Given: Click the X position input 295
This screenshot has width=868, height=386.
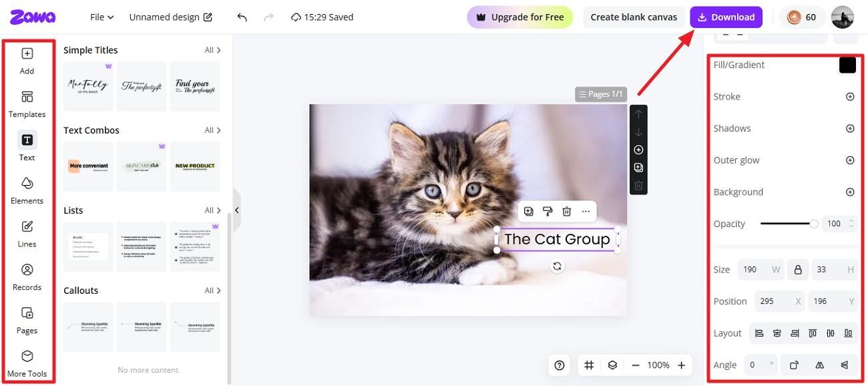Looking at the screenshot, I should (x=779, y=301).
